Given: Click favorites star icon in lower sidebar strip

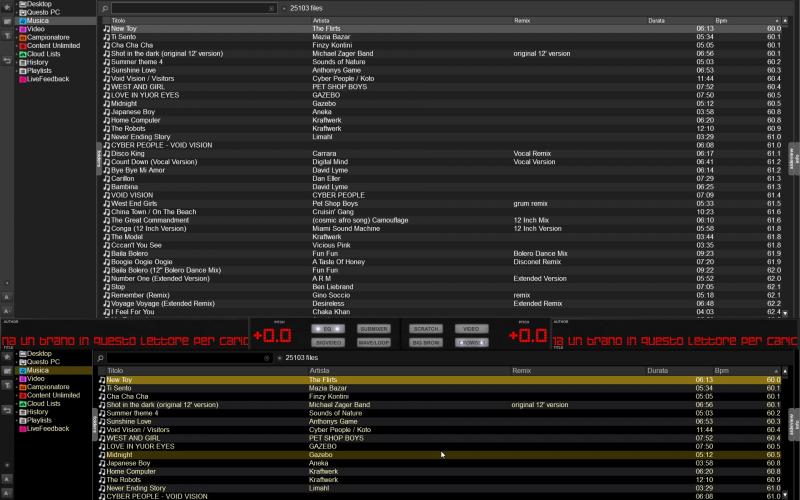Looking at the screenshot, I should [x=7, y=357].
